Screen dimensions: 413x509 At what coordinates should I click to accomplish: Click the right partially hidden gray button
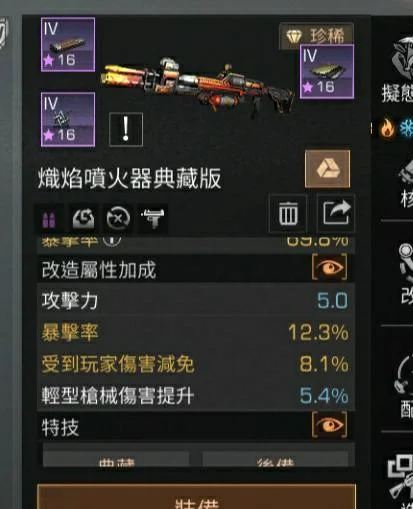click(275, 459)
